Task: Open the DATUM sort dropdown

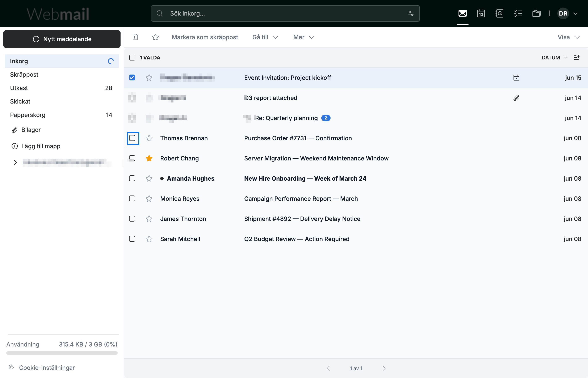Action: click(x=555, y=58)
